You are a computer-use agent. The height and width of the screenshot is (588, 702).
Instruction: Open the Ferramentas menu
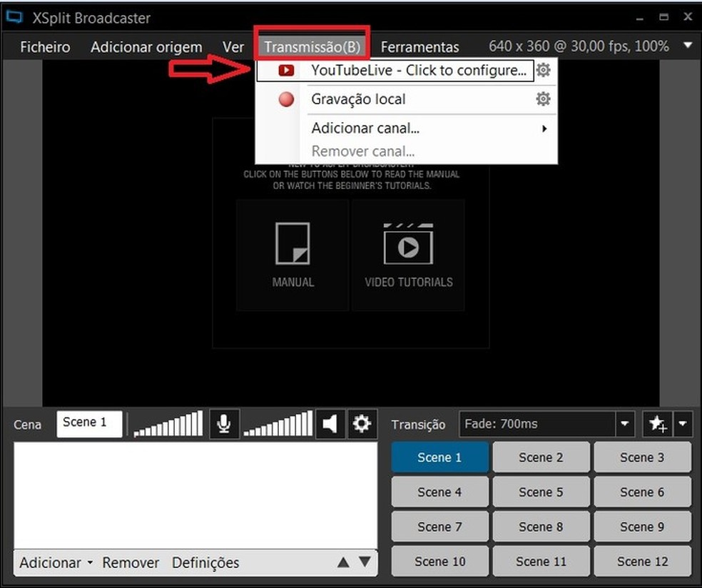point(419,47)
